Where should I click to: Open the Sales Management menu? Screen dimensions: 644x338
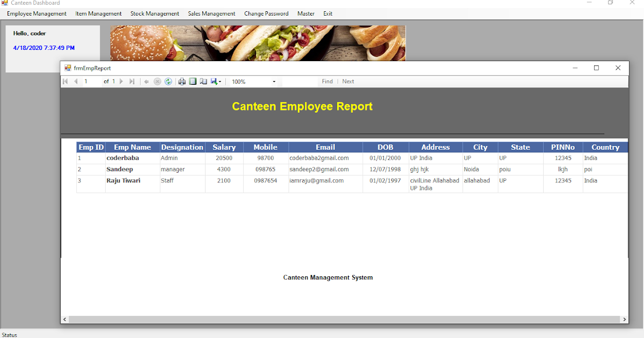[211, 13]
